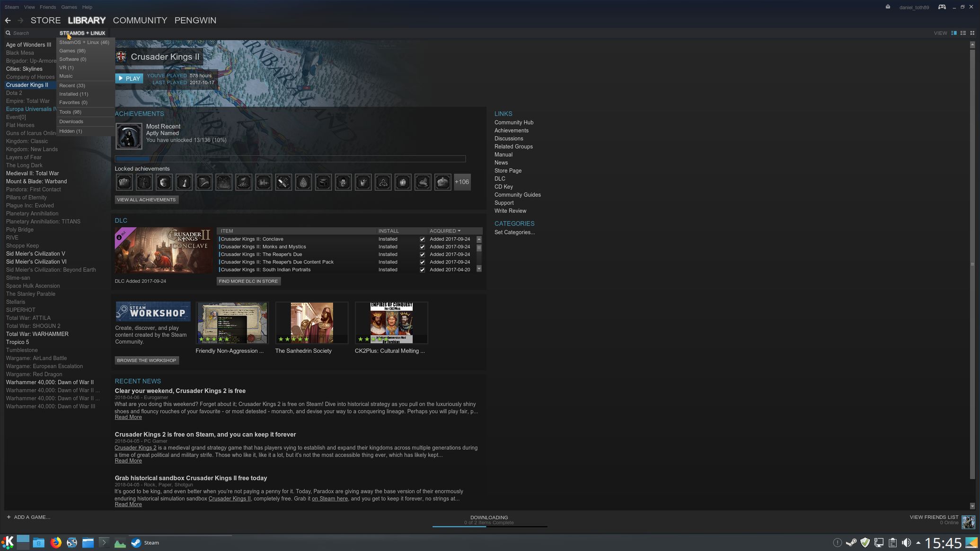Go back with the left arrow
This screenshot has width=980, height=551.
click(x=8, y=20)
